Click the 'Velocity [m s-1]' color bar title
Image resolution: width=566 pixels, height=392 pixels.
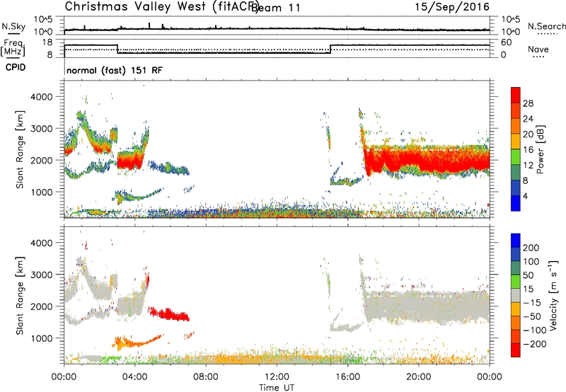553,295
